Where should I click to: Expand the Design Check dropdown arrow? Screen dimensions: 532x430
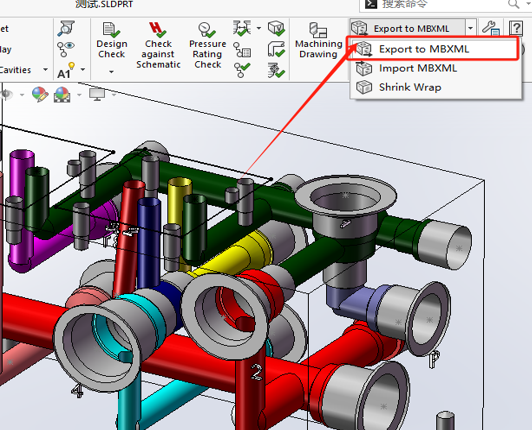coord(111,72)
